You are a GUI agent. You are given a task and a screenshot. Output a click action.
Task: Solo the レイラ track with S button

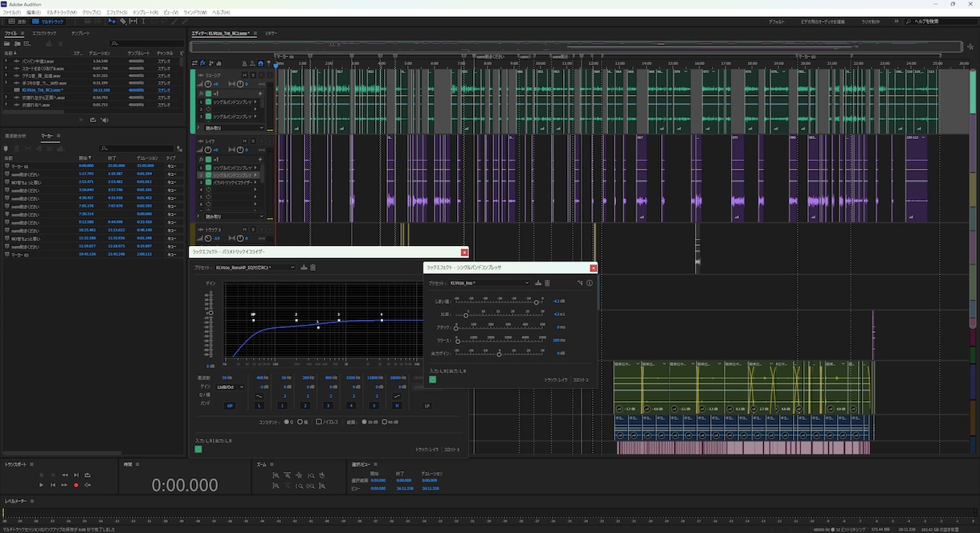pyautogui.click(x=253, y=141)
